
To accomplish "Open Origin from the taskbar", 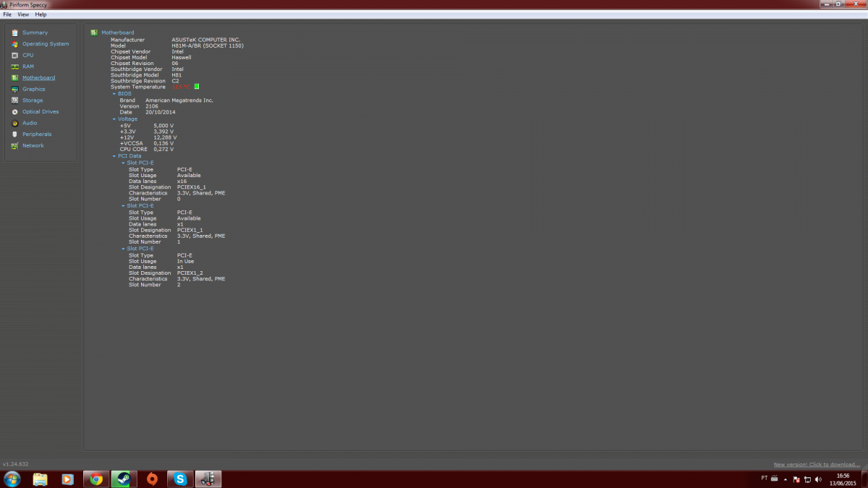I will tap(152, 479).
